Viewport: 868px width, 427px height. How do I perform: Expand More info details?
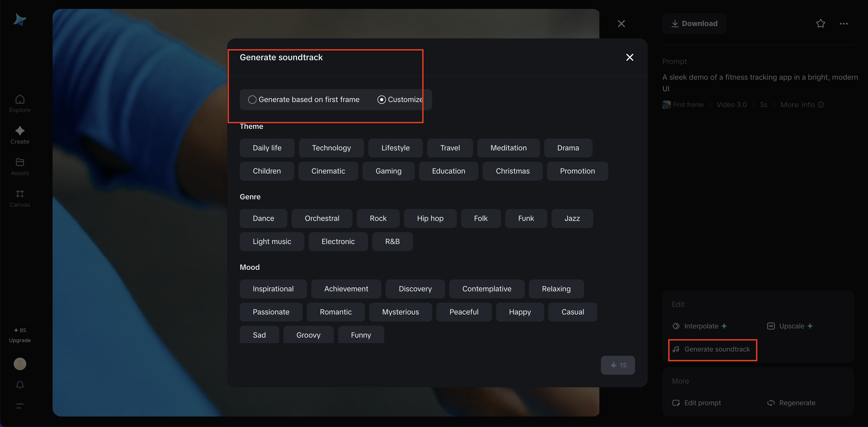801,105
